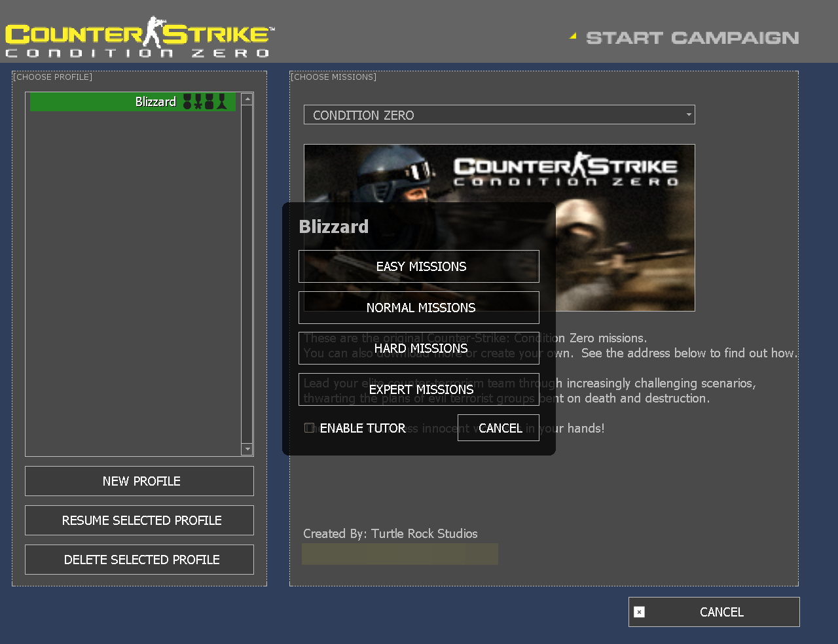This screenshot has width=838, height=644.
Task: Click the profile list scroll-up arrow
Action: (x=247, y=99)
